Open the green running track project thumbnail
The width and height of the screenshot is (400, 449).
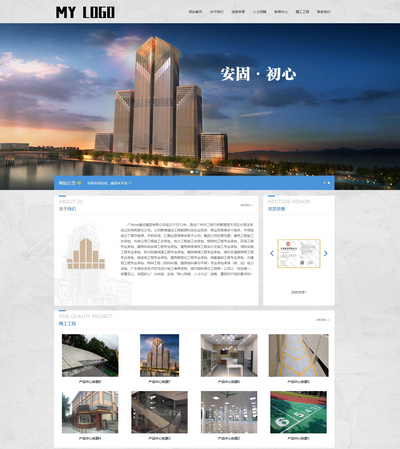[x=299, y=412]
